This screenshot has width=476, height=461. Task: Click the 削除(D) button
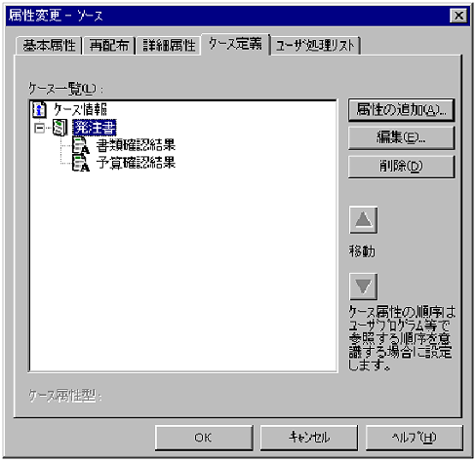tap(401, 167)
